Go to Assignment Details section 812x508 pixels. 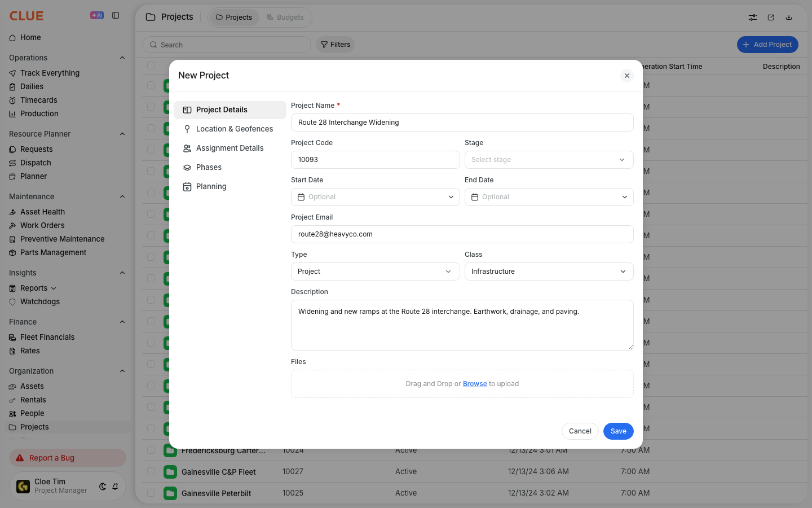pyautogui.click(x=230, y=148)
